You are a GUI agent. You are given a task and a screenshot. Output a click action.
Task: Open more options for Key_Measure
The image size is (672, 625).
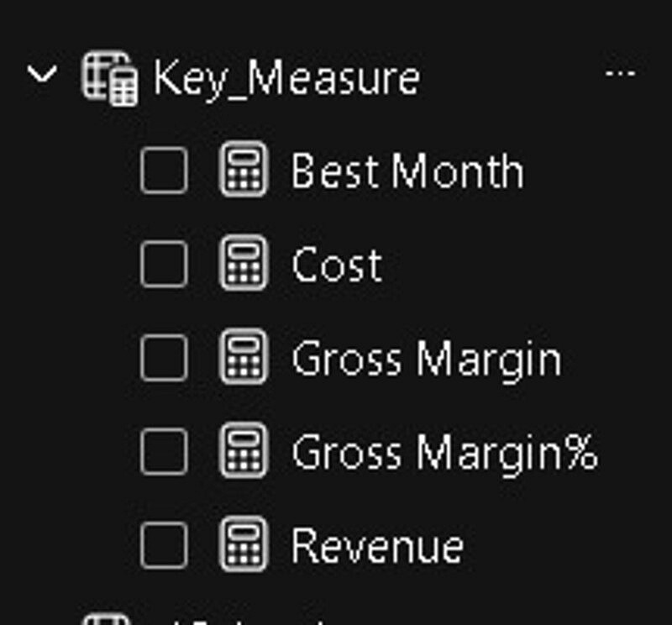[x=620, y=75]
